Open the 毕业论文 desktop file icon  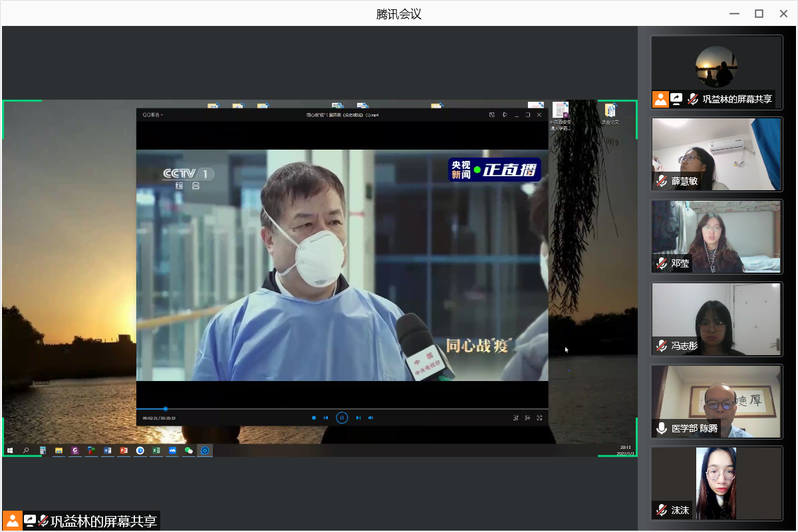click(x=610, y=114)
